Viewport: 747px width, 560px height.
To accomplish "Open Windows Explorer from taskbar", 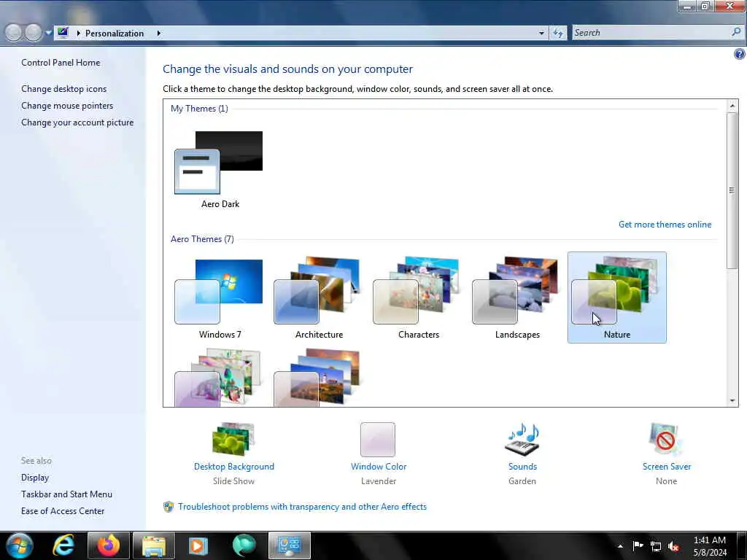I will tap(153, 545).
